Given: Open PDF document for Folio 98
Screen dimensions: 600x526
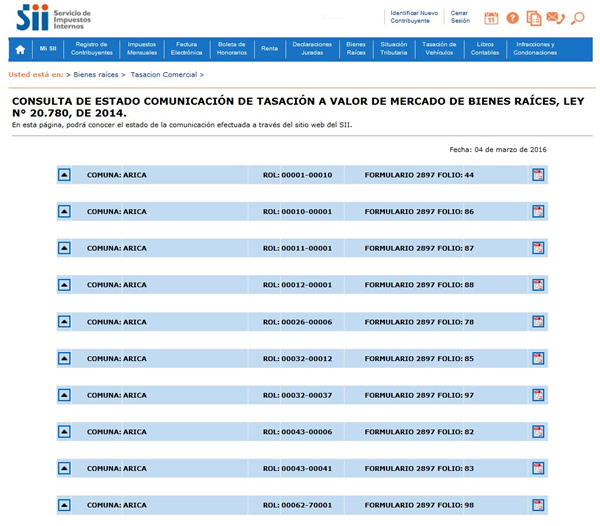Looking at the screenshot, I should (x=538, y=505).
